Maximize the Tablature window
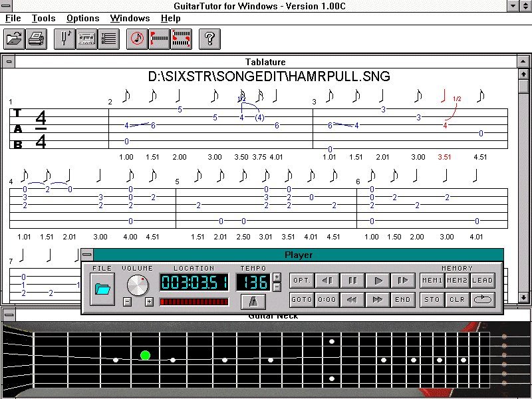Screen dimensions: 532x399 click(523, 62)
